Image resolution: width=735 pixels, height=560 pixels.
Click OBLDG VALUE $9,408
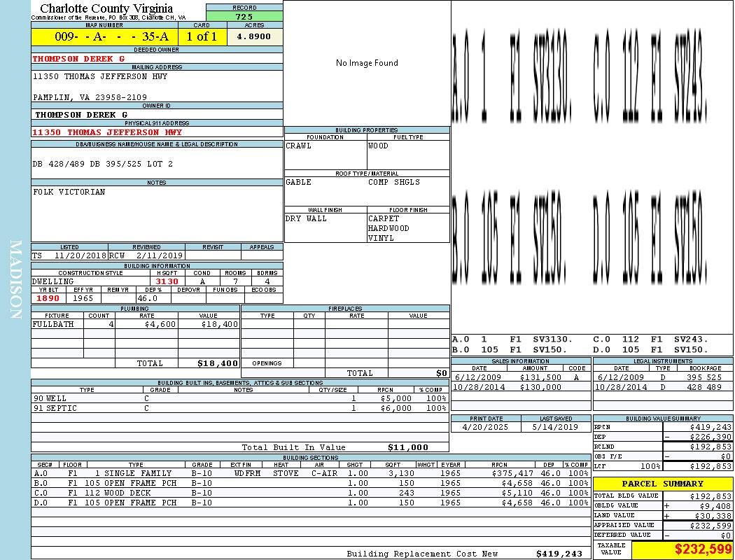coord(715,505)
